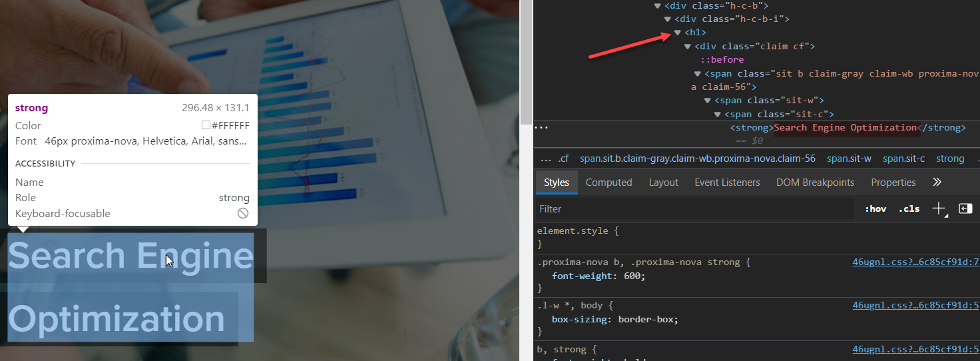Open the DOM Breakpoints tab
This screenshot has height=361, width=980.
tap(815, 182)
